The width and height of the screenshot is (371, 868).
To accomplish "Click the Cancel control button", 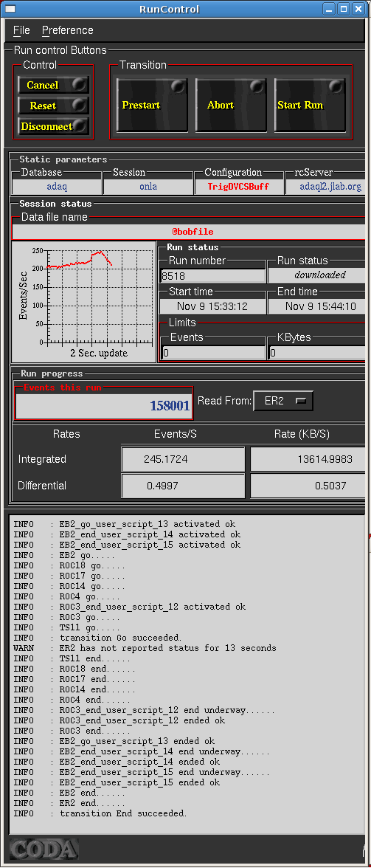I will 53,85.
